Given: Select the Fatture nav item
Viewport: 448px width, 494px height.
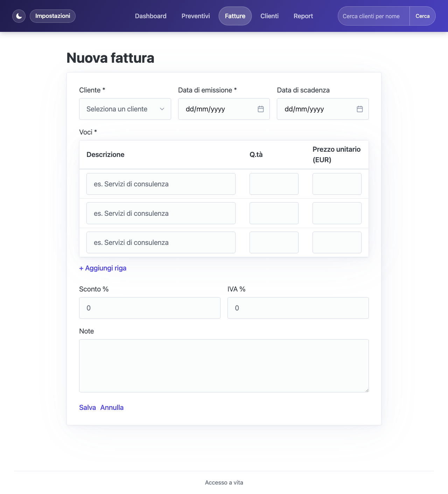Looking at the screenshot, I should [x=235, y=16].
